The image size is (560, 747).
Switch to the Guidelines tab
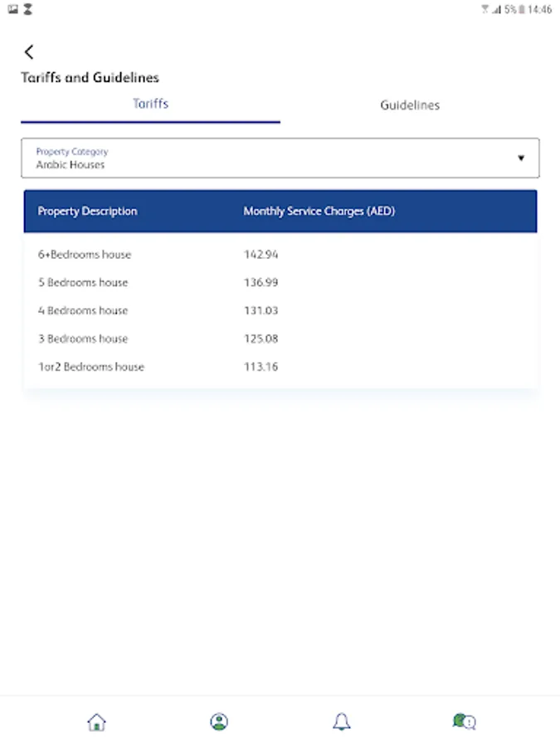tap(410, 105)
